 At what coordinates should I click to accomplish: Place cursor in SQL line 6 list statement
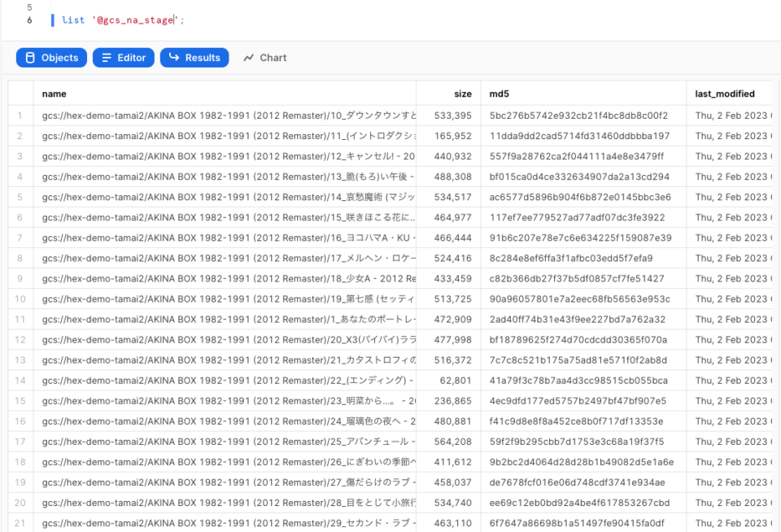click(x=123, y=20)
